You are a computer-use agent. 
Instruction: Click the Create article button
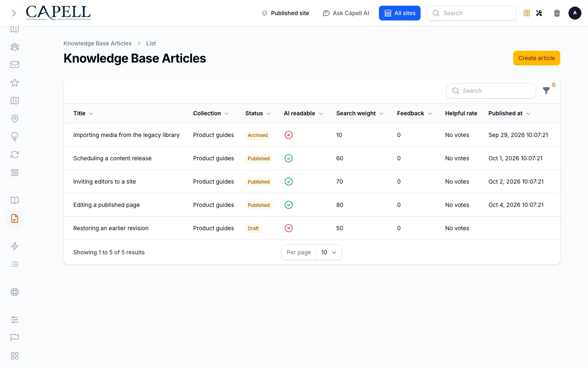tap(537, 58)
